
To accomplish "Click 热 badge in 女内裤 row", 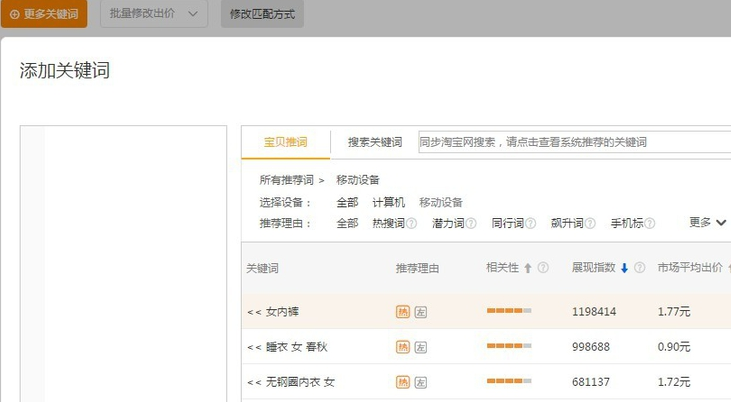I will [x=403, y=312].
